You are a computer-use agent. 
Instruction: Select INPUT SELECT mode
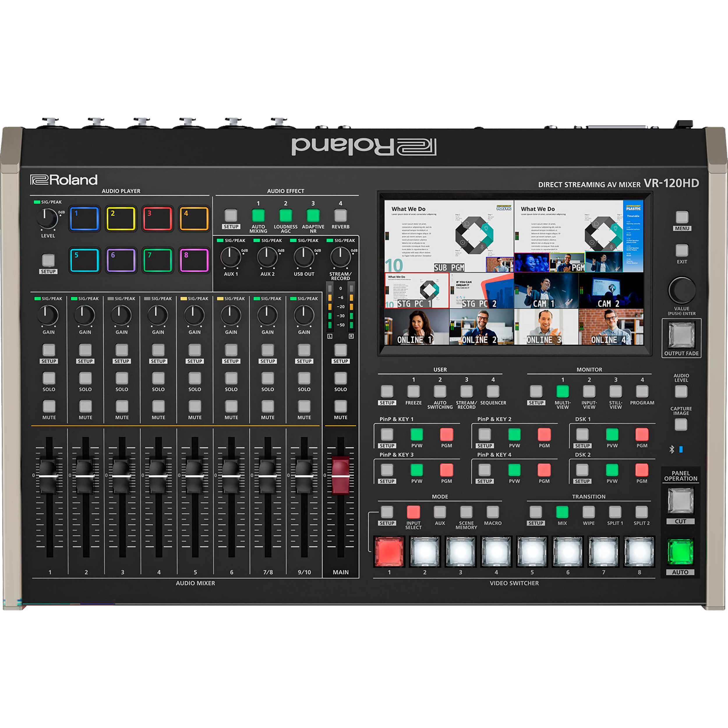coord(414,512)
